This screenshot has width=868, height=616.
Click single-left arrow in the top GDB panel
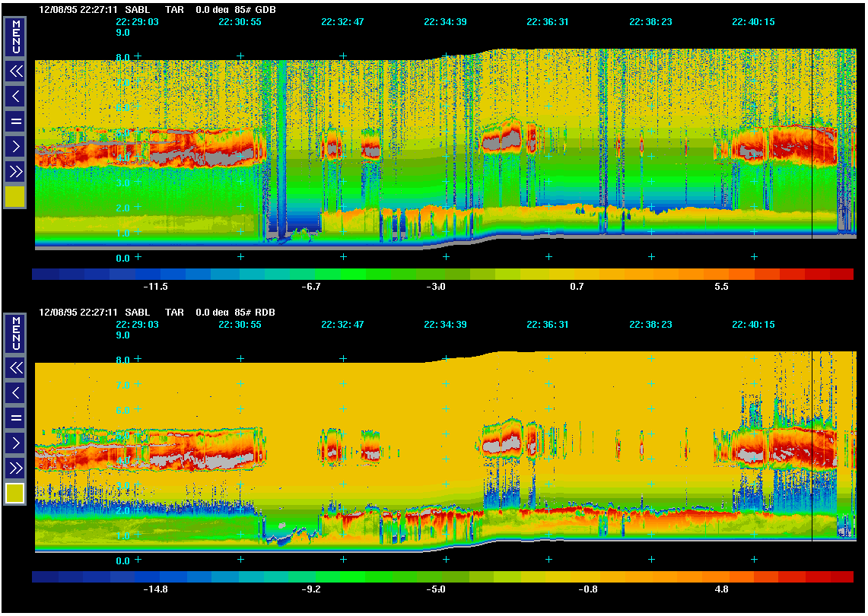15,96
